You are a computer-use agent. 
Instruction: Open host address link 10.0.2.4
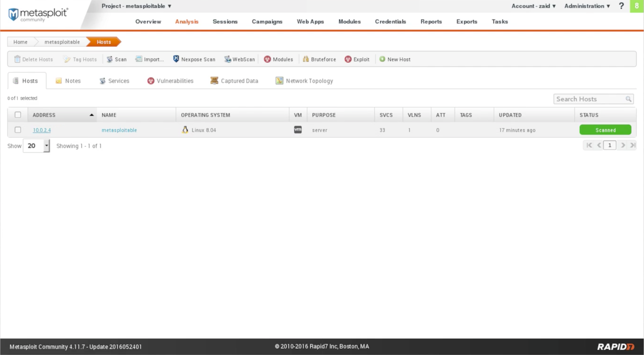(42, 130)
